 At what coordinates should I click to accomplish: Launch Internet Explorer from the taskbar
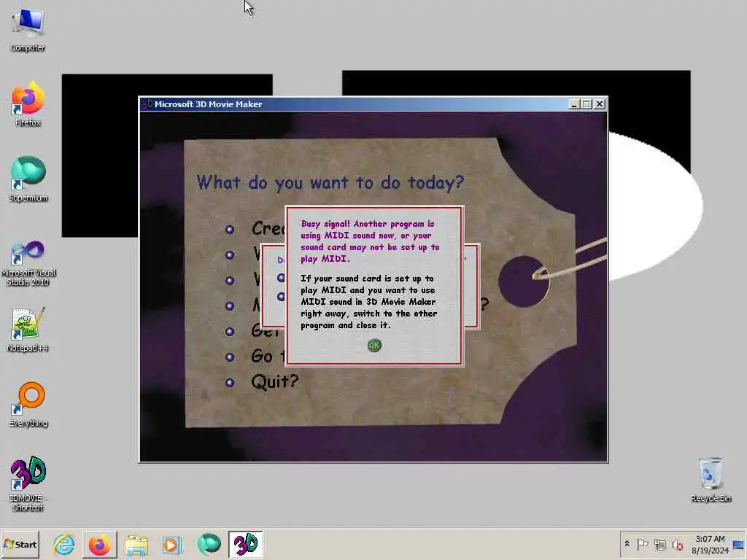[x=64, y=544]
